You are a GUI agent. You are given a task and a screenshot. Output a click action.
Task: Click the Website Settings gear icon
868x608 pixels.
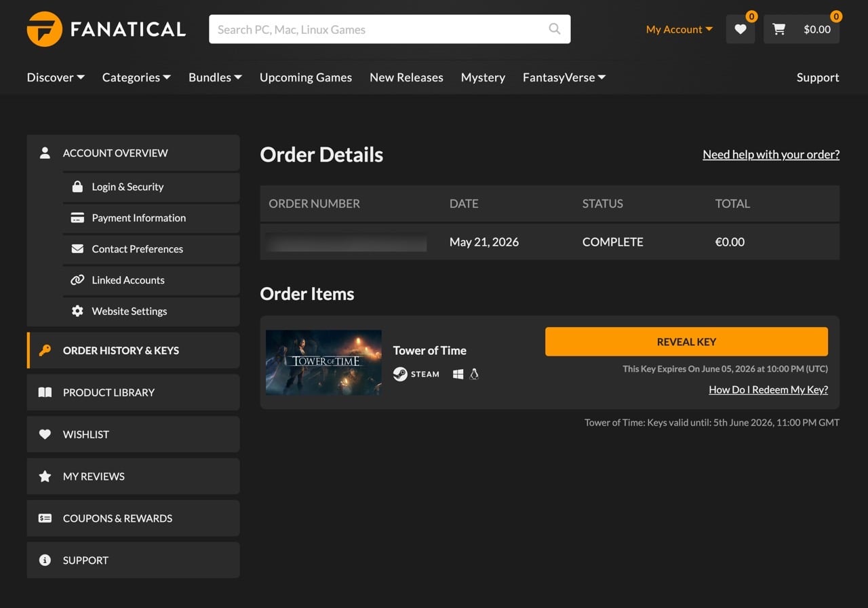77,311
